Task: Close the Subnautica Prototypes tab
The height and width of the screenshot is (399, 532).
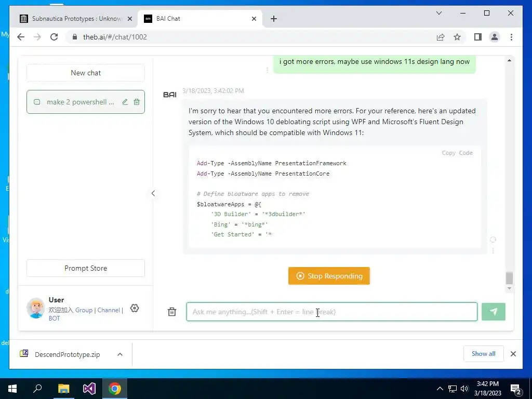Action: pyautogui.click(x=129, y=19)
